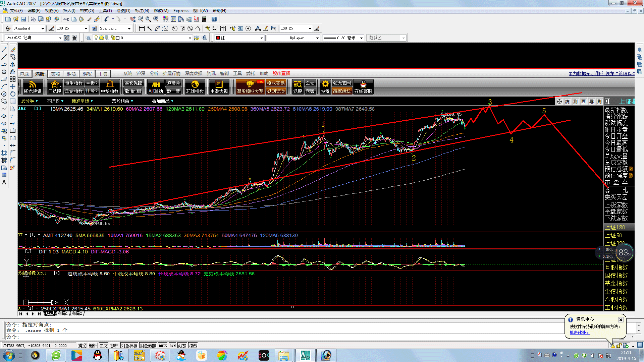
Task: Open the 绘图(D) menu
Action: [123, 11]
